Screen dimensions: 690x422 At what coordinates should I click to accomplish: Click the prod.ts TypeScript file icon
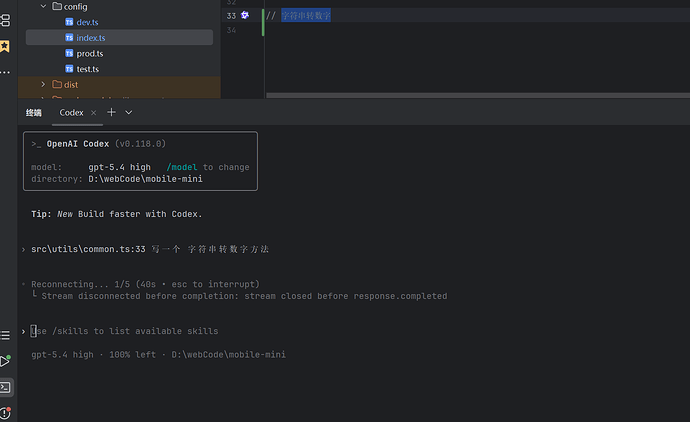pyautogui.click(x=69, y=53)
